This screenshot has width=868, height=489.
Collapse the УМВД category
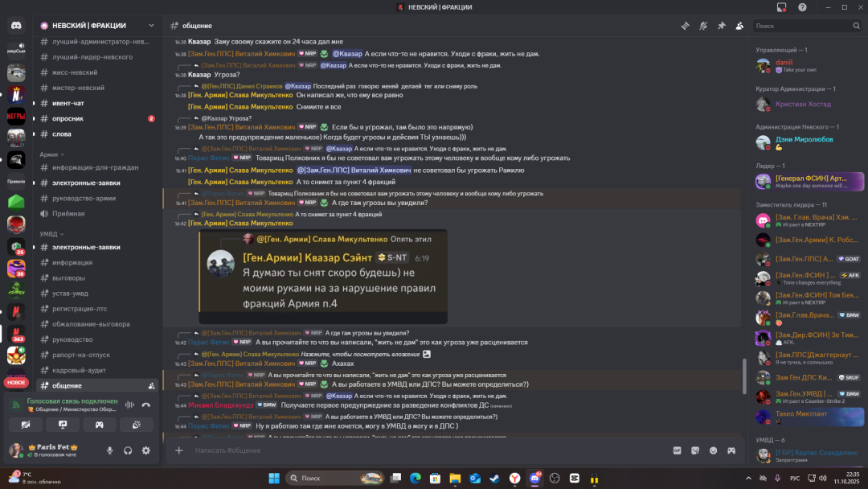[53, 233]
